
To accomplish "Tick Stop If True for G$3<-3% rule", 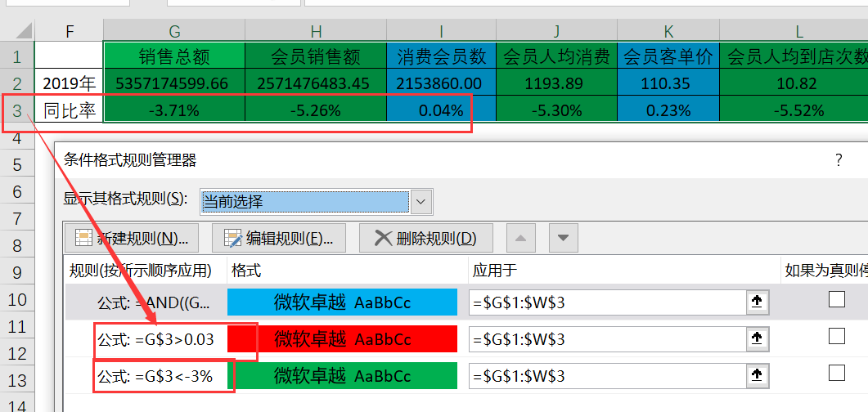I will [x=837, y=374].
